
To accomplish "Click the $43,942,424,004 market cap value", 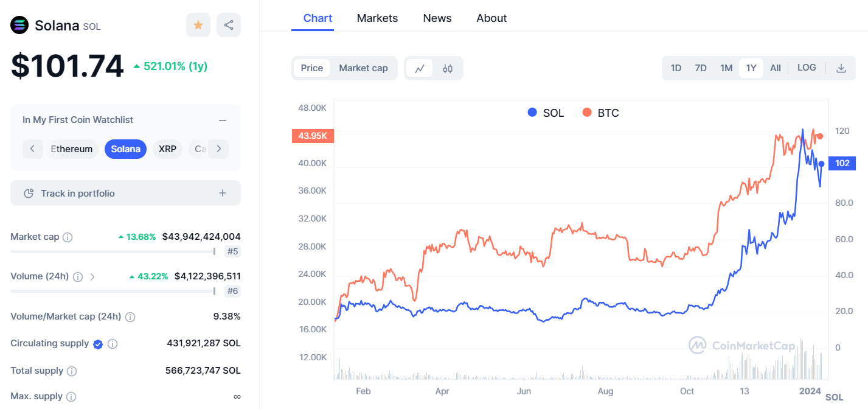I will (x=201, y=237).
